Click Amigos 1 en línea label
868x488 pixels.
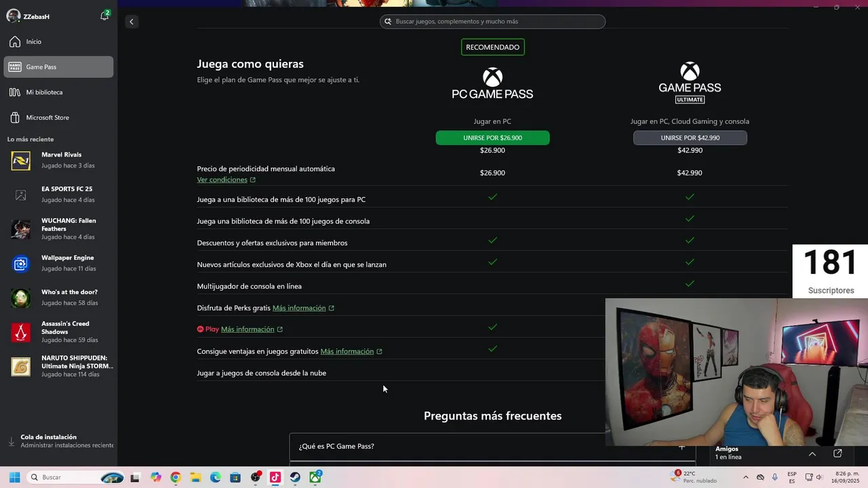pyautogui.click(x=728, y=453)
